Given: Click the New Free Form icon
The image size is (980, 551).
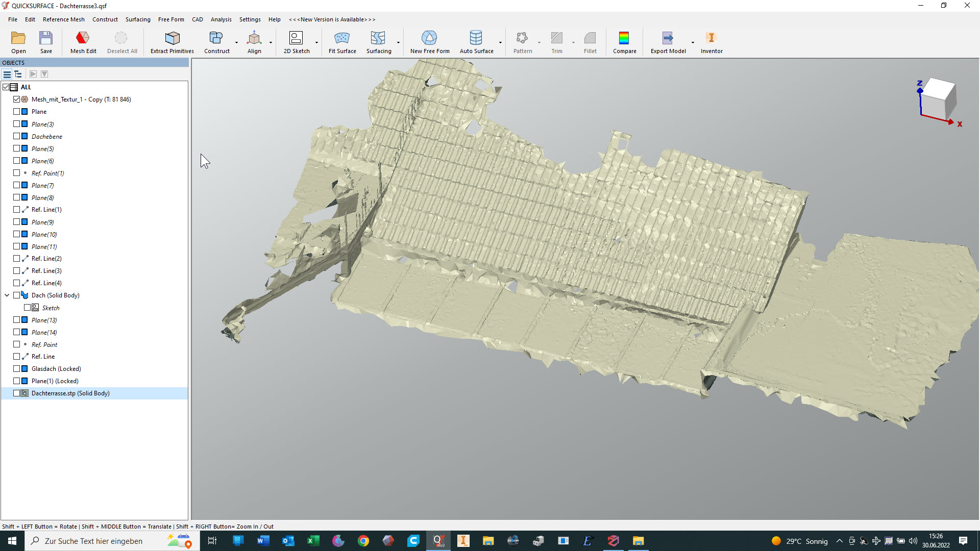Looking at the screenshot, I should tap(429, 42).
